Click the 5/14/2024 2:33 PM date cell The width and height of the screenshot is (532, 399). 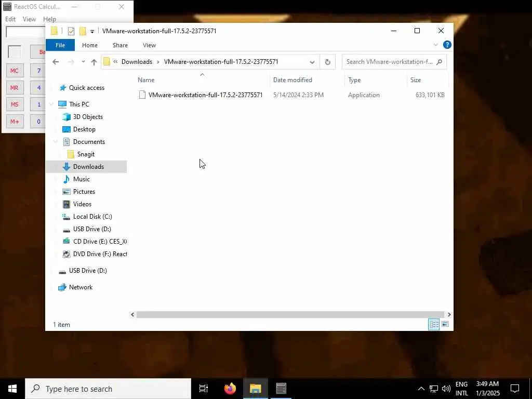click(298, 95)
